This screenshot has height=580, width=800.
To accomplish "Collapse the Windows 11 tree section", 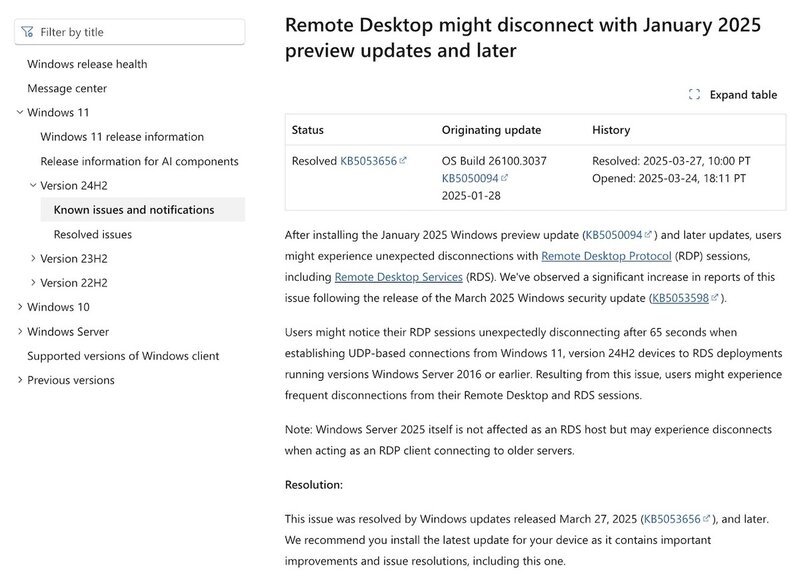I will click(x=20, y=112).
